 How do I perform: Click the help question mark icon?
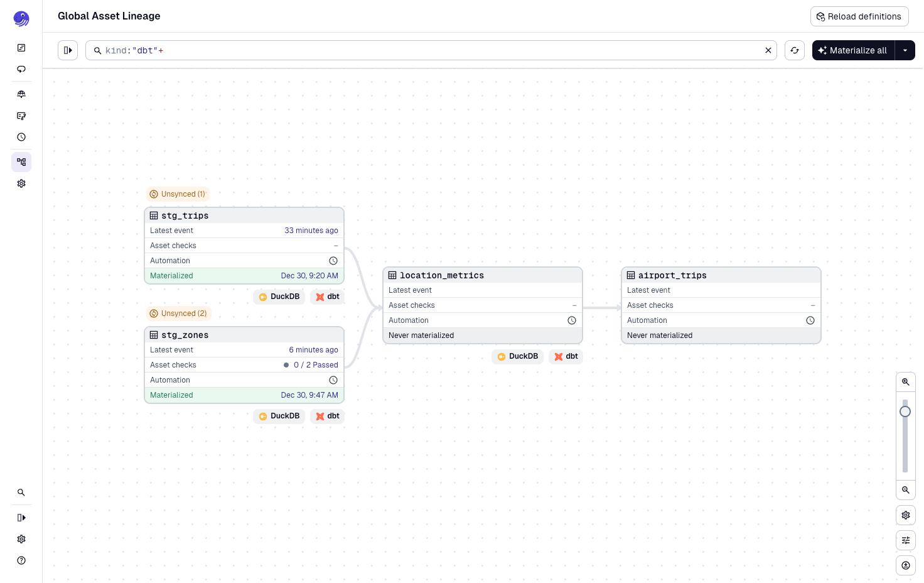[x=21, y=560]
